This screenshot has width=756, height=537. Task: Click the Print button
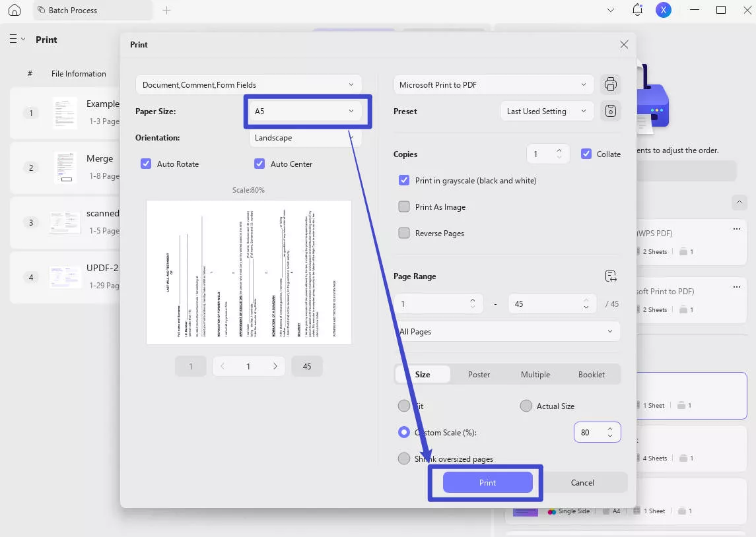tap(487, 483)
